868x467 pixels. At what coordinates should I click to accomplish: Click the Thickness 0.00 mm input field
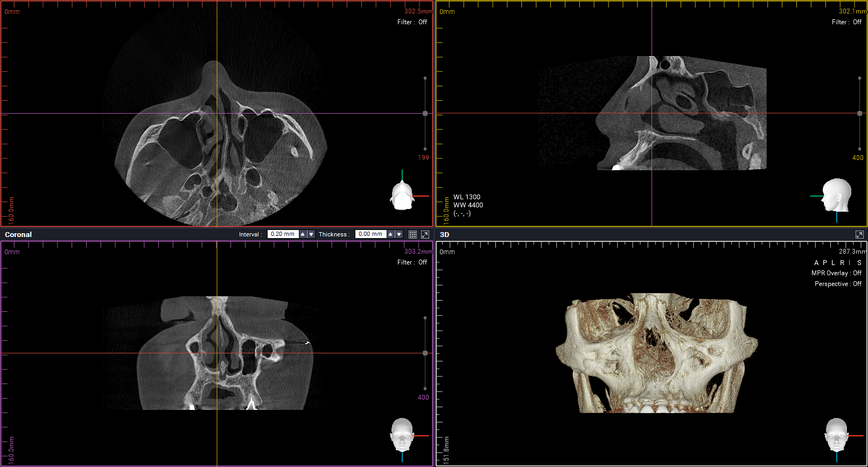[x=370, y=234]
